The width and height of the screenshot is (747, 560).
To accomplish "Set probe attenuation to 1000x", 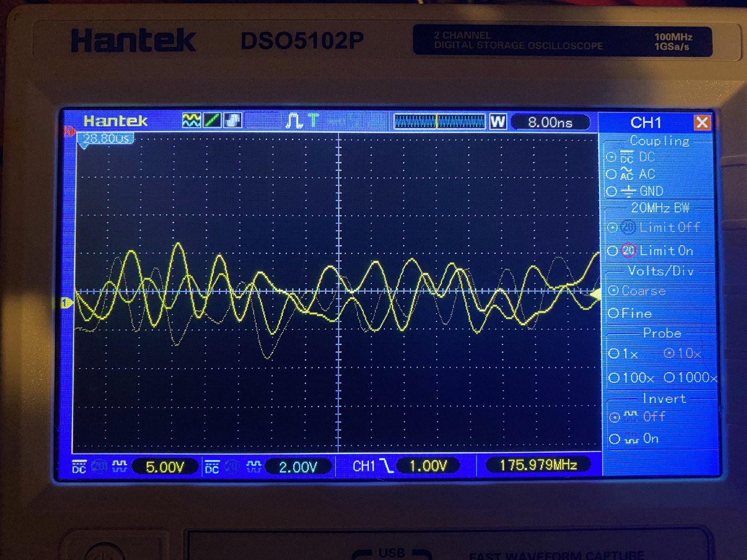I will pos(669,377).
